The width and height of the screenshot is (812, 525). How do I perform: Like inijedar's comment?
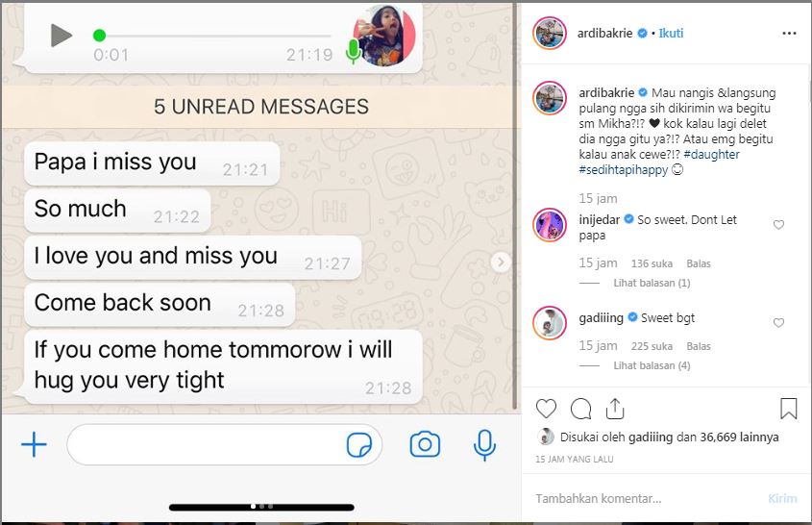tap(778, 224)
